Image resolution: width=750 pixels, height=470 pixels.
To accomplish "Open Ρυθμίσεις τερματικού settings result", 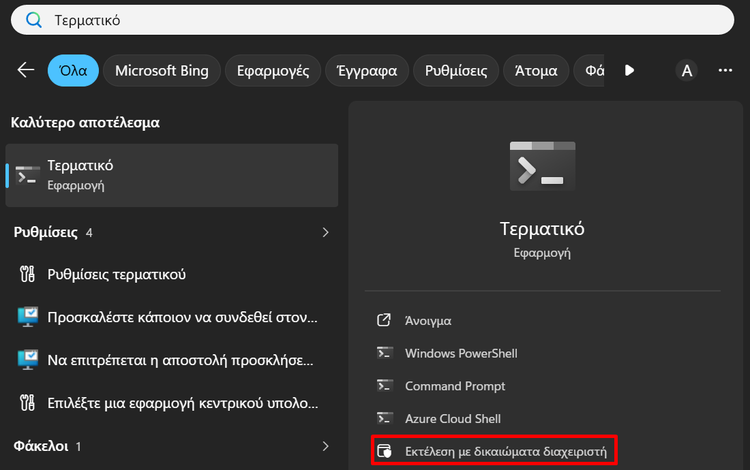I will [x=116, y=274].
